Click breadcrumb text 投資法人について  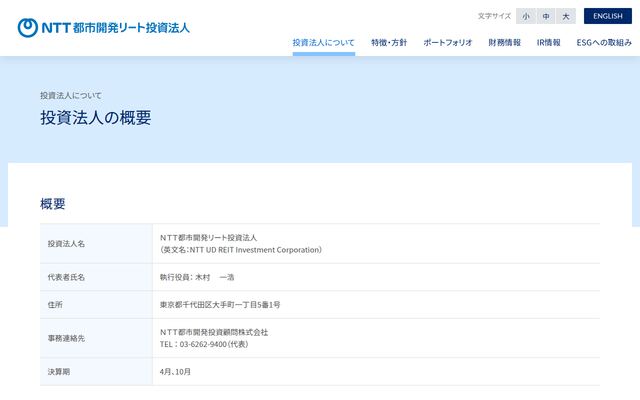point(71,96)
